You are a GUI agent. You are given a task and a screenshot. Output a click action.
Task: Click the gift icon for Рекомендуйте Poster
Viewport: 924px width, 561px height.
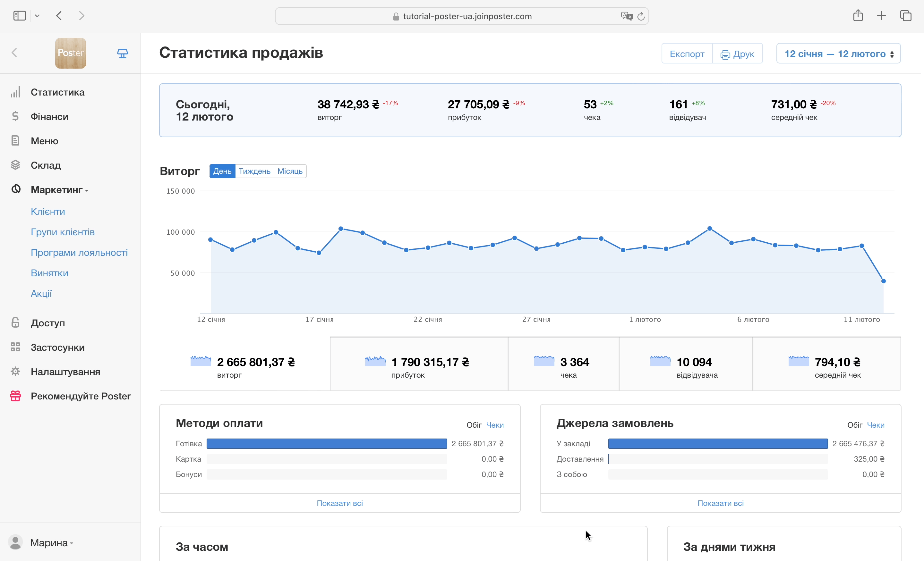pos(15,396)
